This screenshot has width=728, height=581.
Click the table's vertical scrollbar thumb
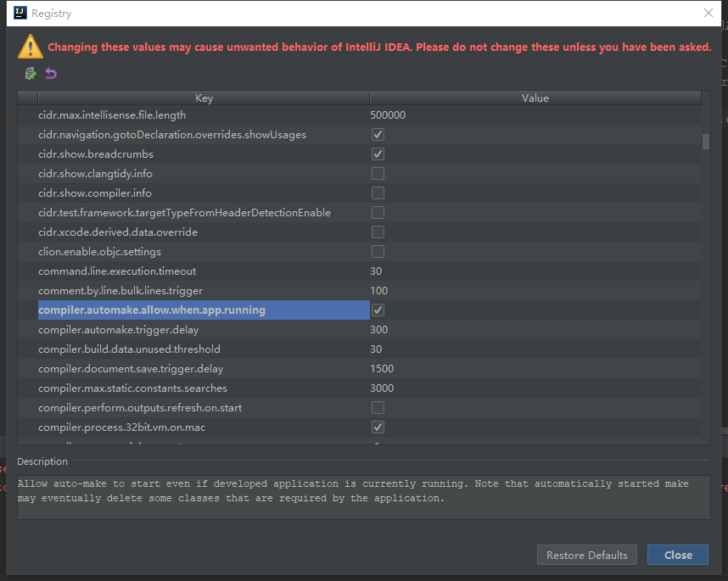click(706, 142)
